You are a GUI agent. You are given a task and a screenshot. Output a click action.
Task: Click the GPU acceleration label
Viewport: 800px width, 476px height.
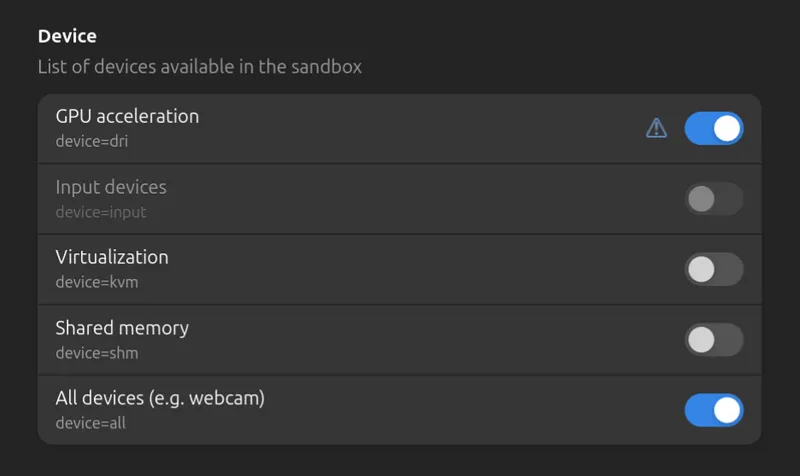127,116
